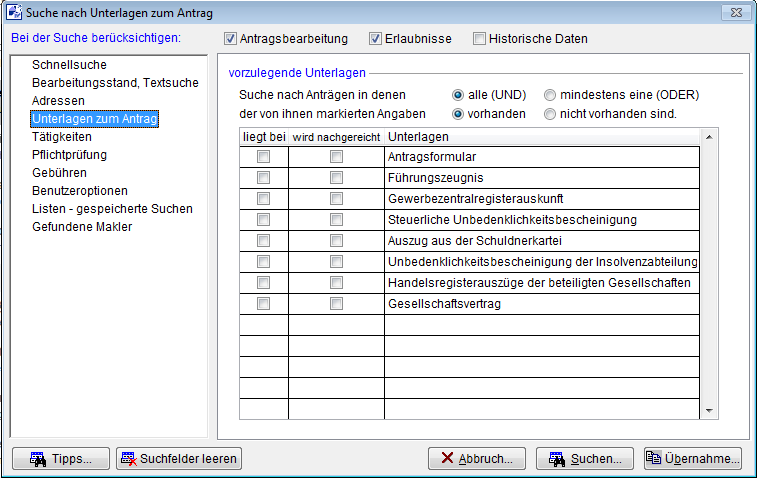This screenshot has width=757, height=478.
Task: Close the Suche nach Unterlagen dialog
Action: coord(740,12)
